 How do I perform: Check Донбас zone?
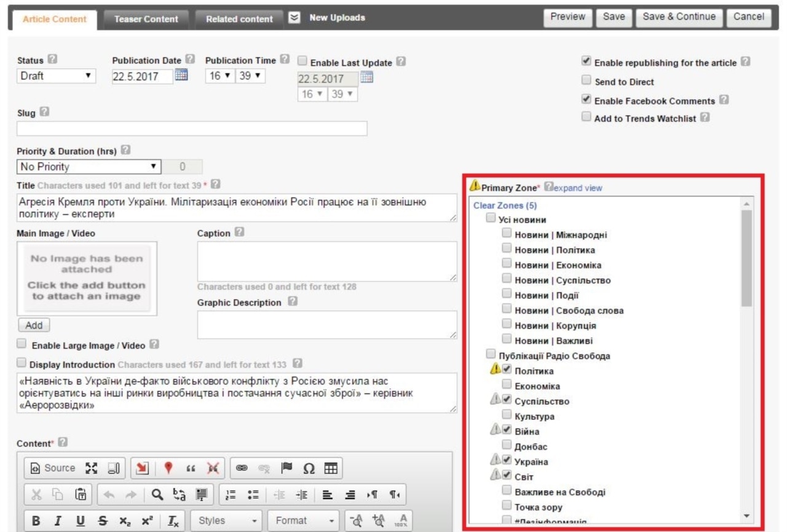click(507, 445)
